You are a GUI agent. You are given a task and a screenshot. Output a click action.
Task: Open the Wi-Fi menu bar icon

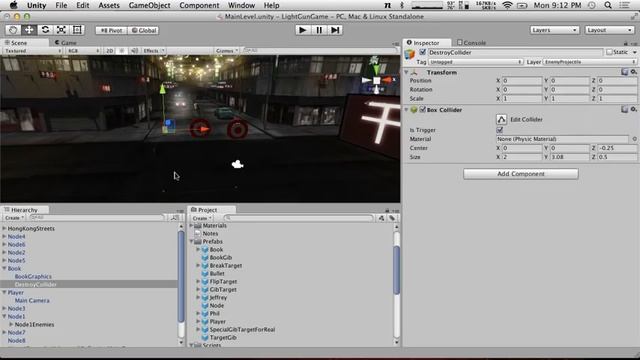click(507, 5)
